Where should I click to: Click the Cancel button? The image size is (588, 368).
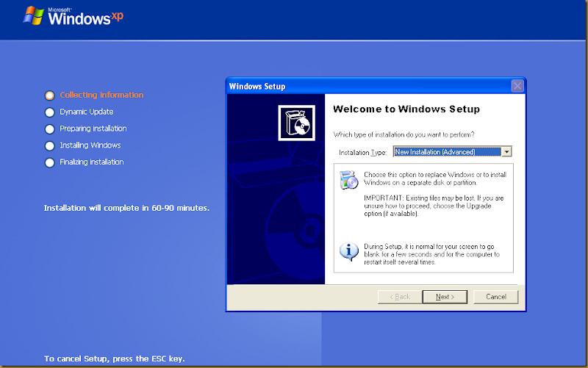[x=495, y=297]
